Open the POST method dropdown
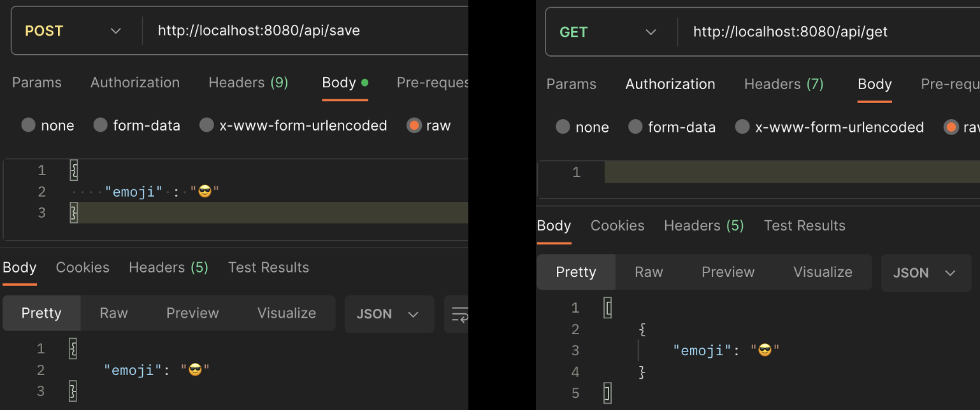Viewport: 980px width, 410px height. 73,31
